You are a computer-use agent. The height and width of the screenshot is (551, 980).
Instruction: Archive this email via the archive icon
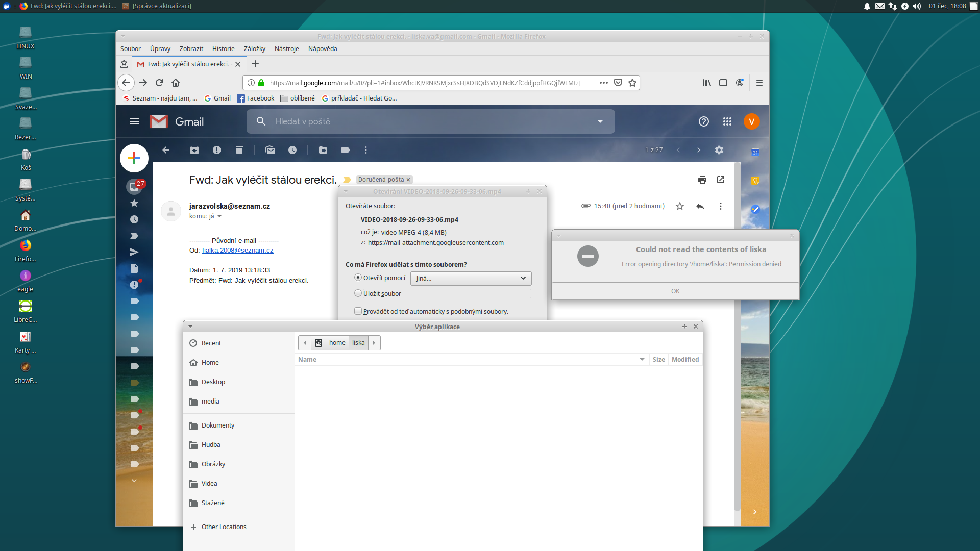click(194, 150)
